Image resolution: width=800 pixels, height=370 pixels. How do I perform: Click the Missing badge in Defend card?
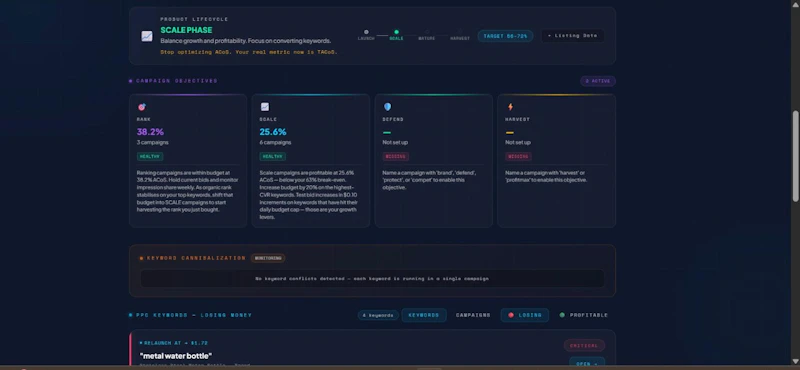[395, 157]
